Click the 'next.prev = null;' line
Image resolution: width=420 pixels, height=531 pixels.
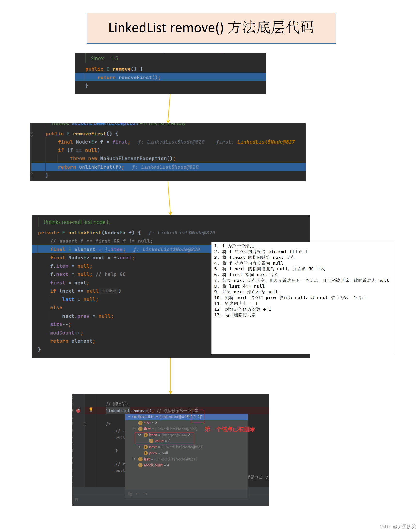tap(88, 316)
